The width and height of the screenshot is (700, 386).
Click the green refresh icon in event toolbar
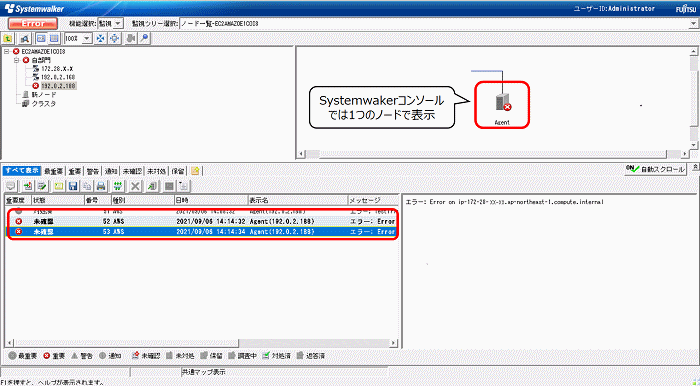coord(118,186)
